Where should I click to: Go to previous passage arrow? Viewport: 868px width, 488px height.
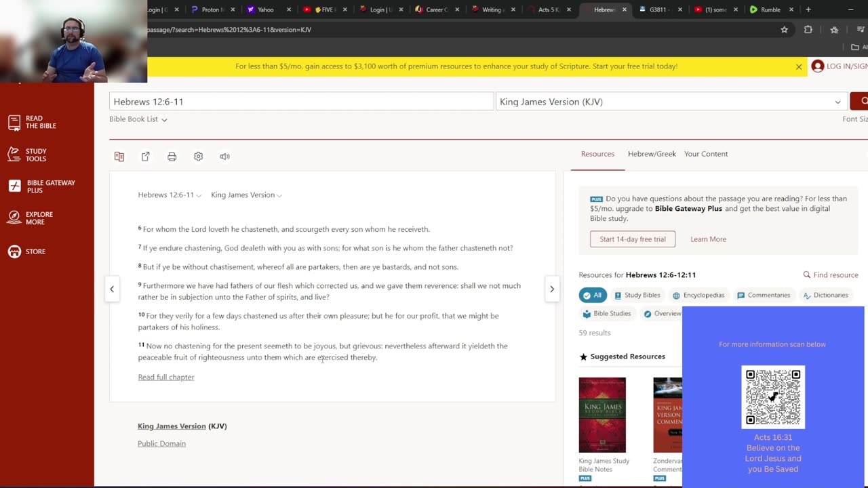tap(112, 289)
